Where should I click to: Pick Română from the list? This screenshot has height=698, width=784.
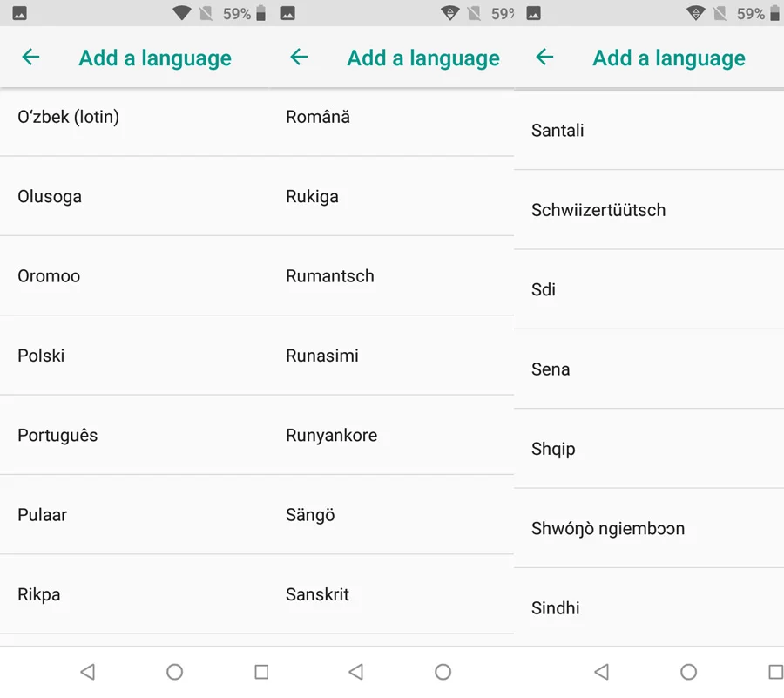[x=391, y=117]
